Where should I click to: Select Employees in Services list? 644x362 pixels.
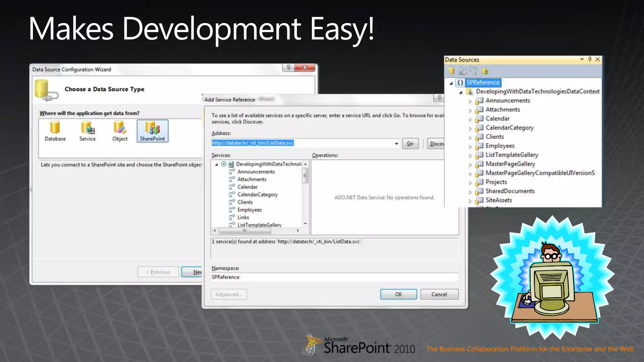point(249,210)
